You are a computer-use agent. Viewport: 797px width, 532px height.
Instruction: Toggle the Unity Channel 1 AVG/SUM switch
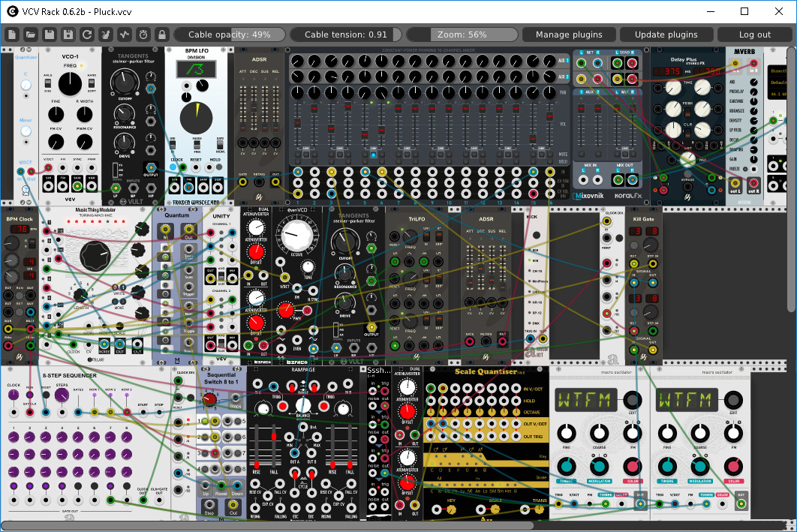pos(221,277)
